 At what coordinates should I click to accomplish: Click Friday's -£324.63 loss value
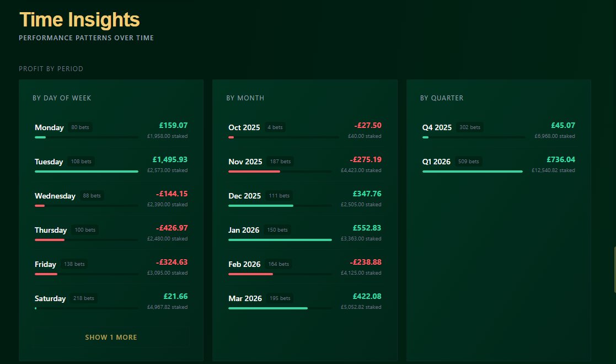pos(172,262)
